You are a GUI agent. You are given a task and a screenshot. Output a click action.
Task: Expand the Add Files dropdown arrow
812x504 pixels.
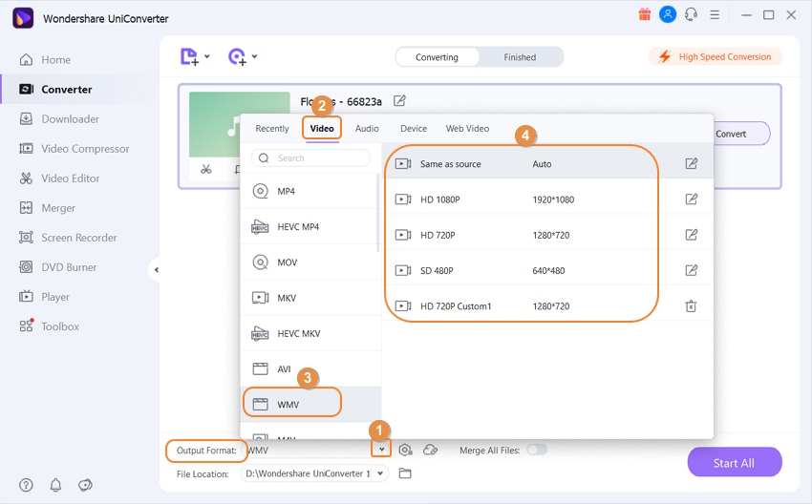point(207,56)
